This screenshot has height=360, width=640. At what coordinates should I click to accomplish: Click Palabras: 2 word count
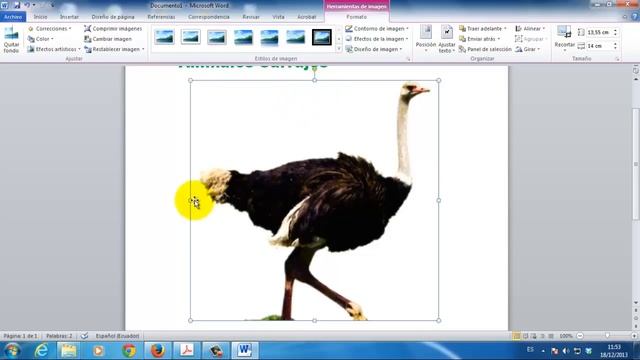tap(59, 336)
